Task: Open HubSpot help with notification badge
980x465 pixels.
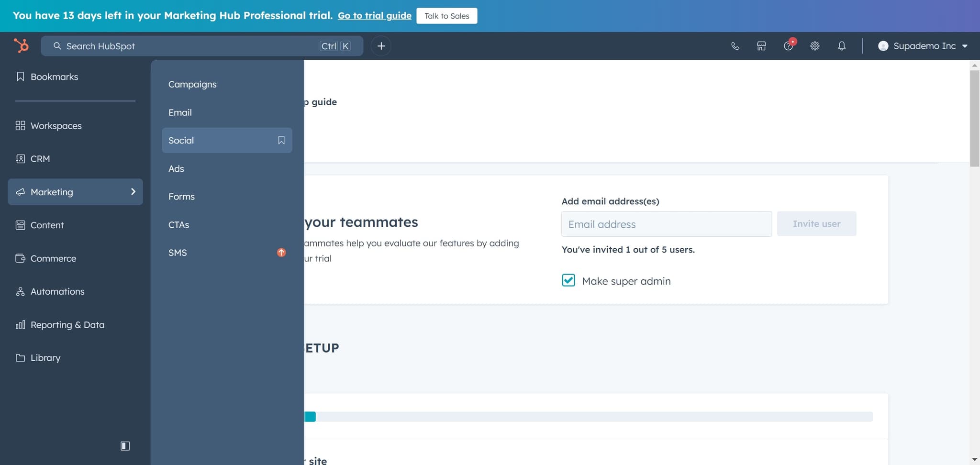Action: pyautogui.click(x=788, y=45)
